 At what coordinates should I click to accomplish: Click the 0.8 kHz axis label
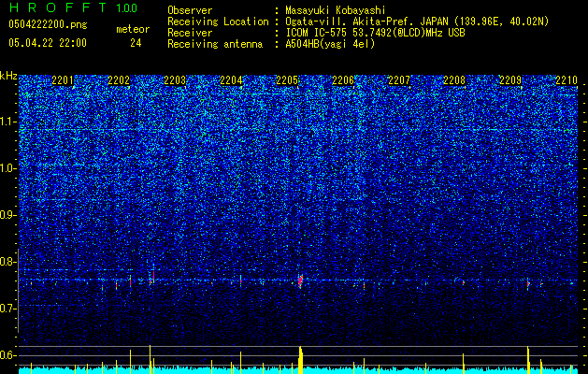[x=8, y=262]
